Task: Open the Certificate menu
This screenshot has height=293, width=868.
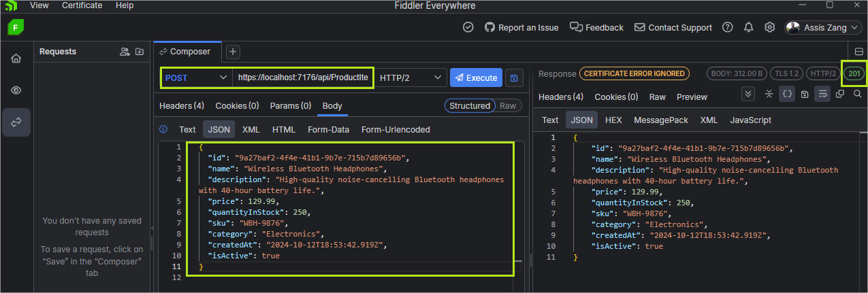Action: 82,5
